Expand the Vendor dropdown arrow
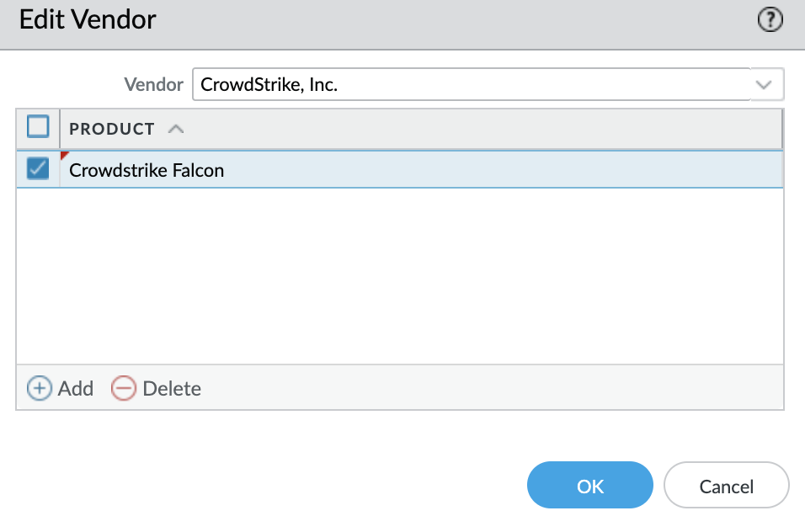 [764, 85]
